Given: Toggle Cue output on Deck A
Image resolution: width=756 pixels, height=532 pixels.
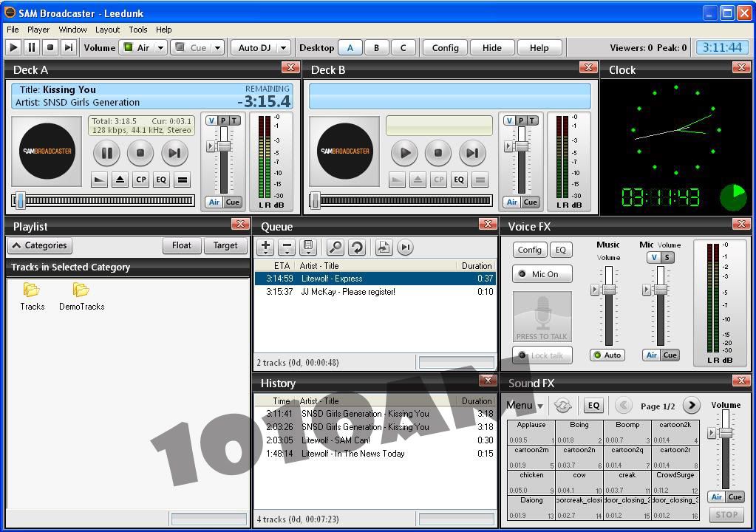Looking at the screenshot, I should (232, 202).
